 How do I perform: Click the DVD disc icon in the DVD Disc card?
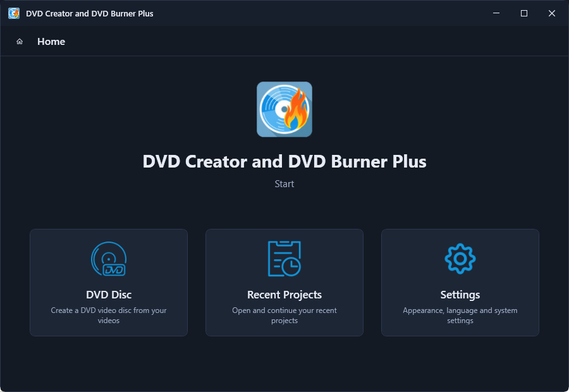point(109,259)
